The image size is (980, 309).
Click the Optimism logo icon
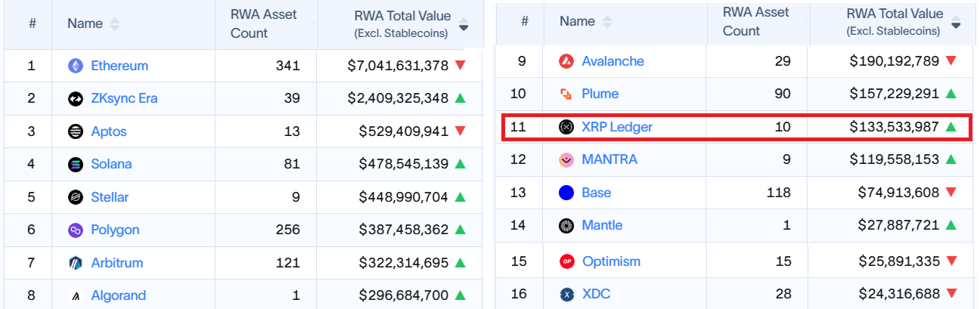coord(566,261)
